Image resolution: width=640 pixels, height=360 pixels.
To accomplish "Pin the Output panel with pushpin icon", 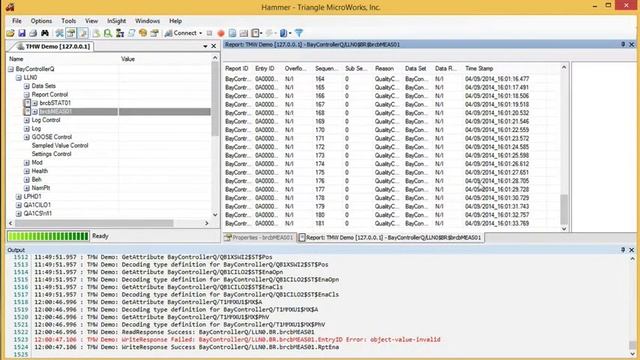I will 623,249.
